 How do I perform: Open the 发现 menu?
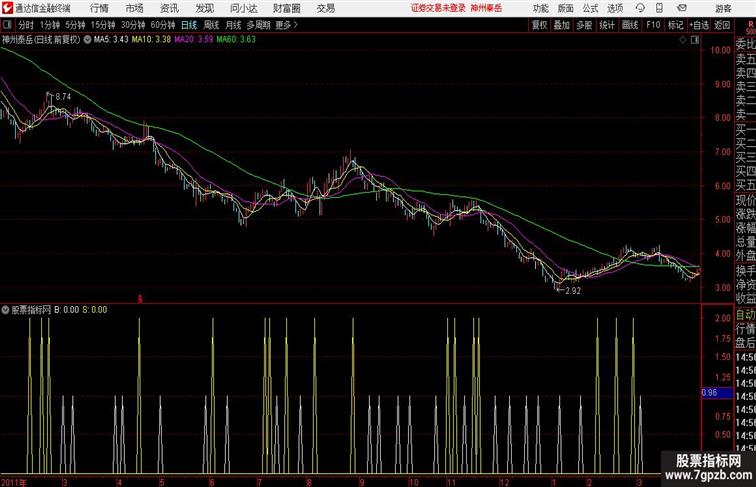click(x=204, y=8)
